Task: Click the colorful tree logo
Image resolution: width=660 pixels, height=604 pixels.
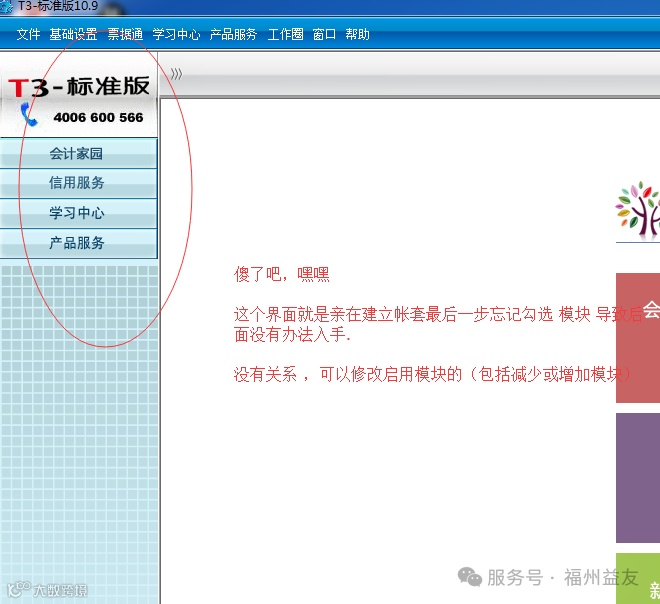Action: pyautogui.click(x=637, y=209)
